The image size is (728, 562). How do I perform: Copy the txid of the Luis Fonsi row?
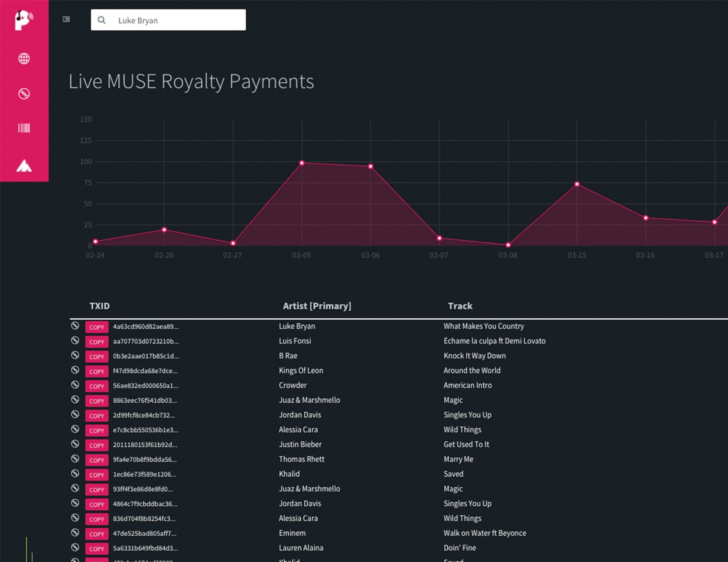tap(97, 342)
